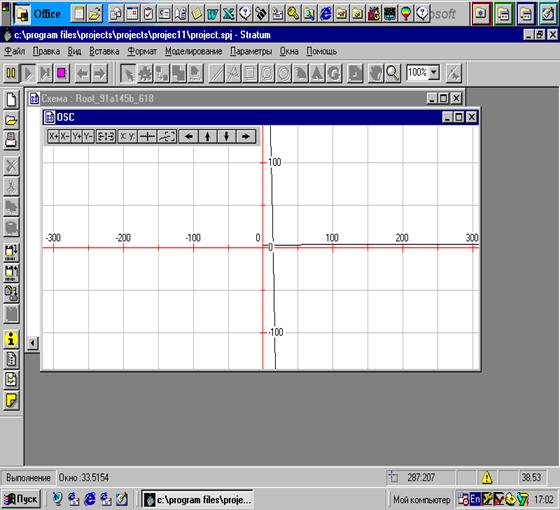The width and height of the screenshot is (560, 510).
Task: Click the crosshair cursor button in OSC
Action: [147, 136]
